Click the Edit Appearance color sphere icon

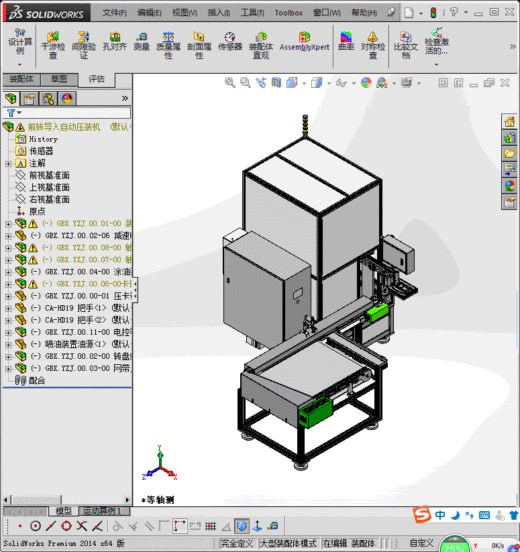pyautogui.click(x=366, y=83)
